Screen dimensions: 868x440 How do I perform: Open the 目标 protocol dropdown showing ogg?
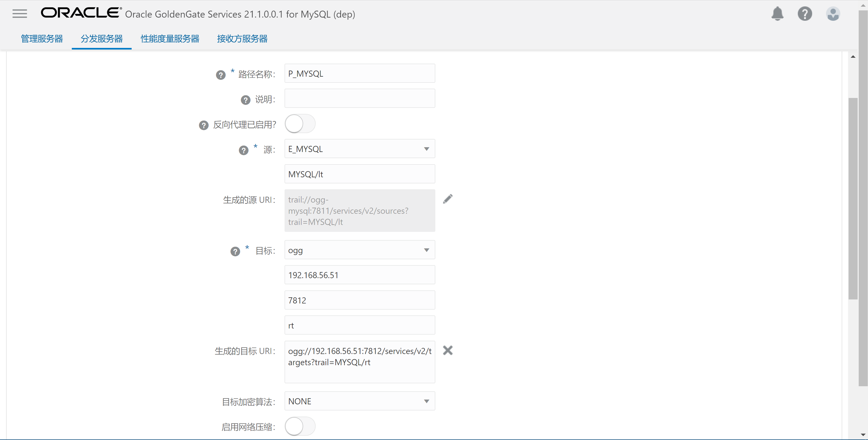pos(360,250)
